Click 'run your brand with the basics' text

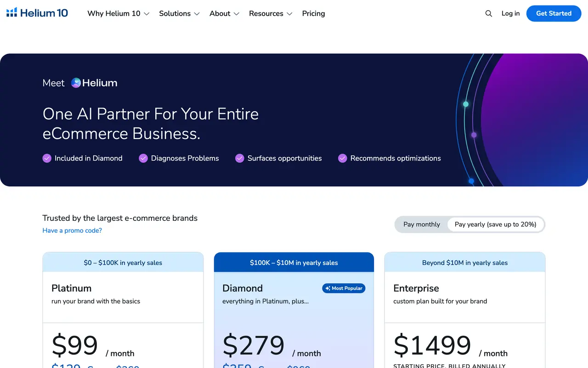(x=96, y=301)
